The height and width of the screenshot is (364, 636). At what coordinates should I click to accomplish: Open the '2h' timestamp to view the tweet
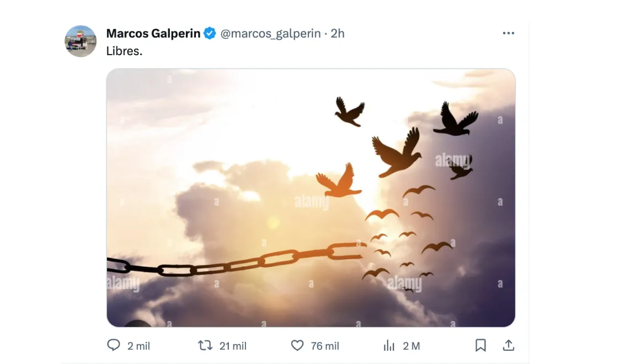pyautogui.click(x=338, y=33)
